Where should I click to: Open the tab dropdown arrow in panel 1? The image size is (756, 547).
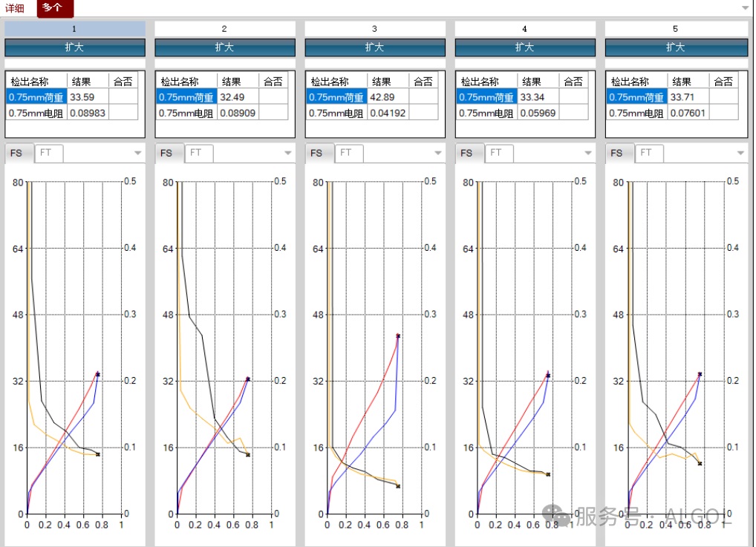(138, 153)
